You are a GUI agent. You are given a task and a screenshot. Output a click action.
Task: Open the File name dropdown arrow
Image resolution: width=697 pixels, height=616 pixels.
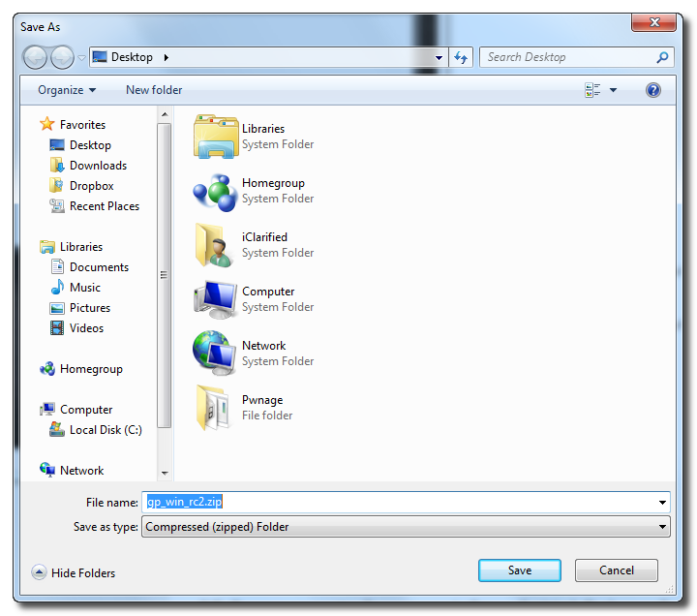tap(662, 503)
